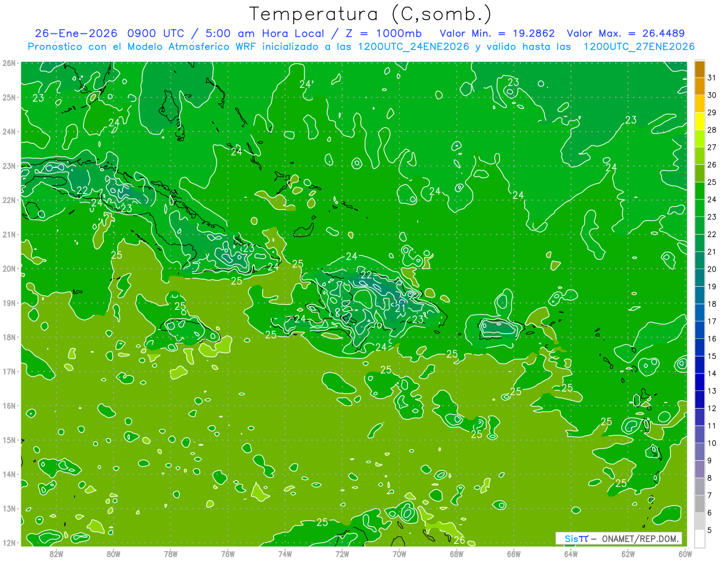728x562 pixels.
Task: Click the '26' contour label on the map
Action: pos(459,540)
